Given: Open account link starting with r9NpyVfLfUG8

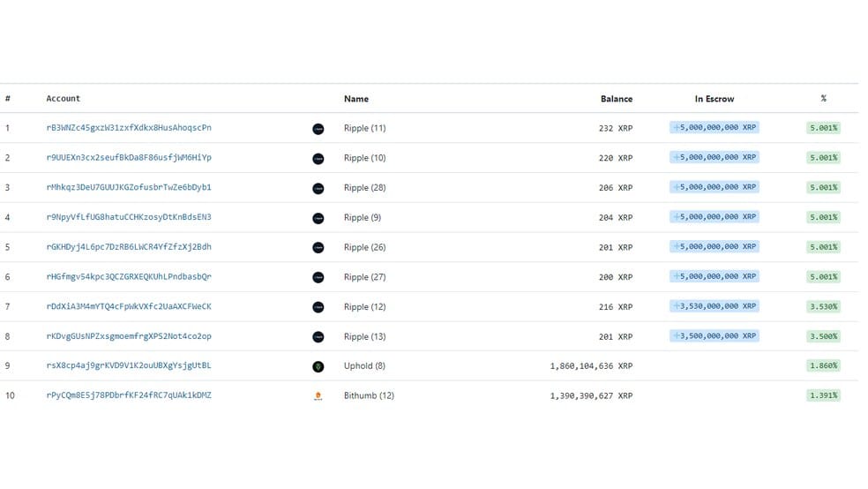Looking at the screenshot, I should [x=129, y=217].
